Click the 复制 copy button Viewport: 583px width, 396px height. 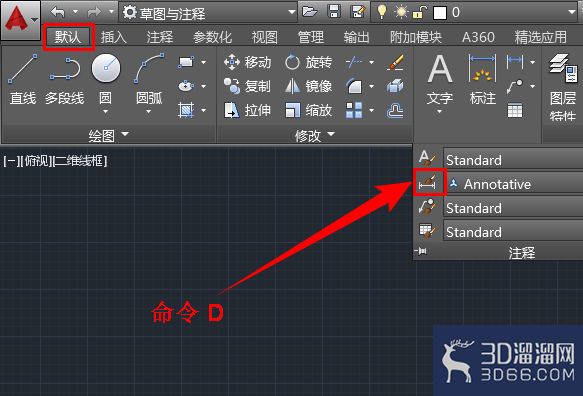click(248, 86)
